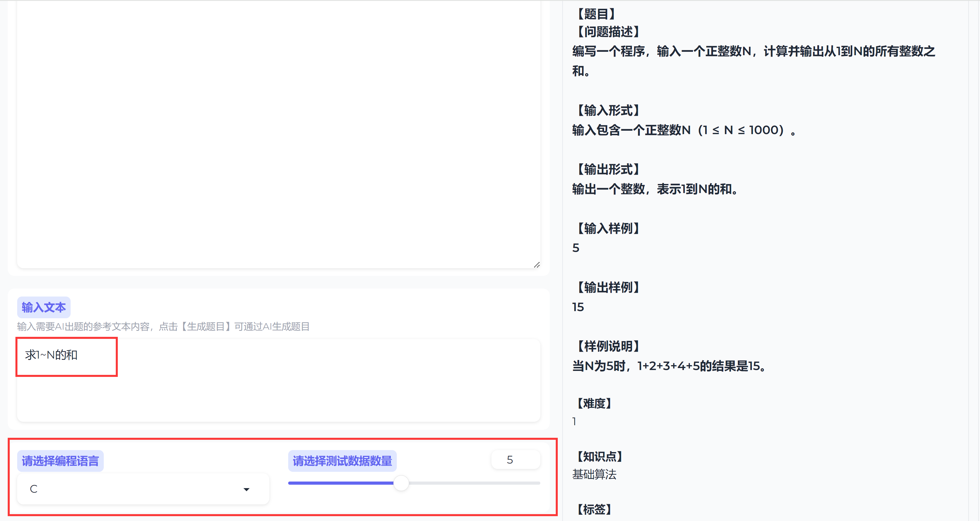Click the 【题目】 heading
The width and height of the screenshot is (980, 521).
pyautogui.click(x=596, y=14)
